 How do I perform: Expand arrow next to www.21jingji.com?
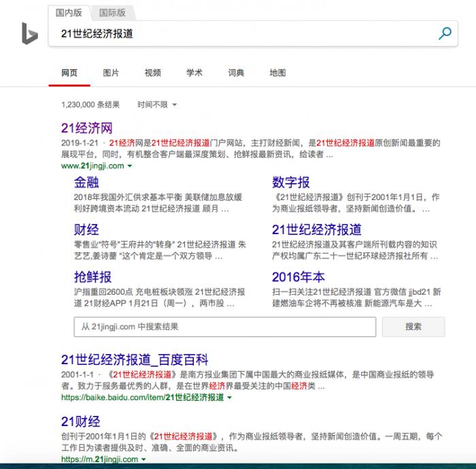[x=130, y=166]
